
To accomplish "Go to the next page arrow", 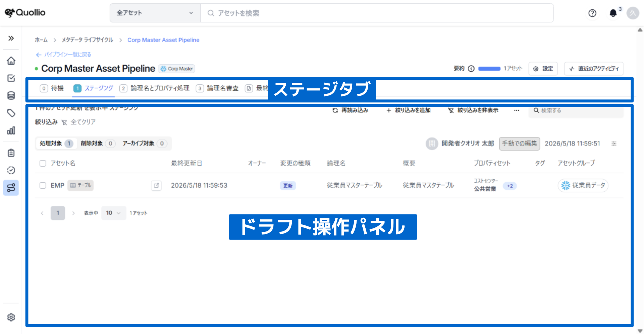I will (73, 213).
